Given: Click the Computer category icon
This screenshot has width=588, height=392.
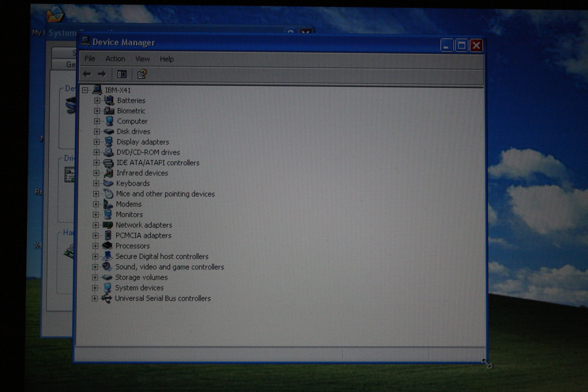Looking at the screenshot, I should tap(109, 121).
